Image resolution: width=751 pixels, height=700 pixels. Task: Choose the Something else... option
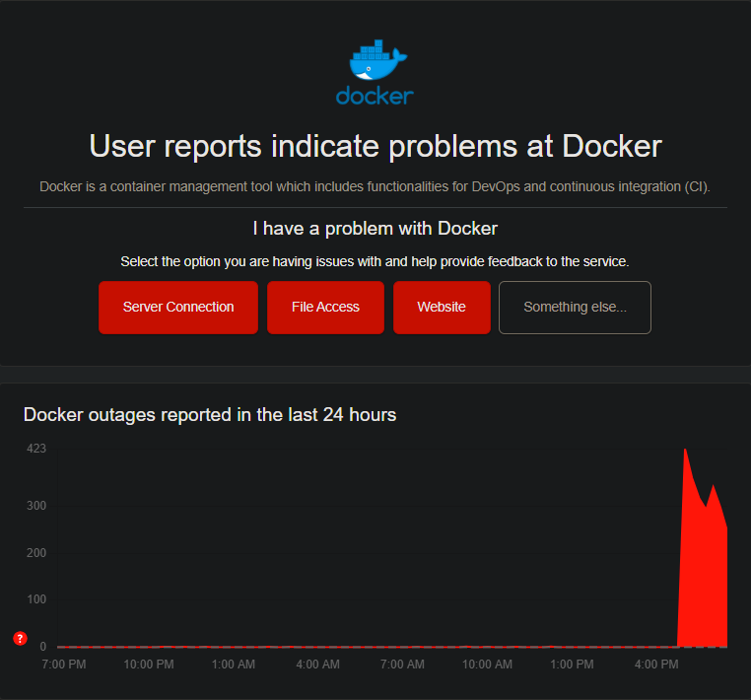(x=575, y=308)
